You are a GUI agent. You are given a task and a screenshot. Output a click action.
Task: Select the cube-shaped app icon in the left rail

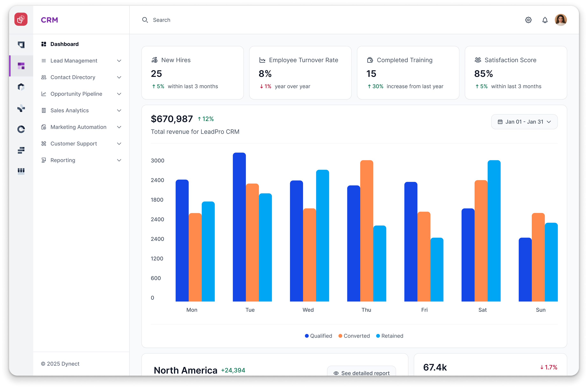(21, 87)
